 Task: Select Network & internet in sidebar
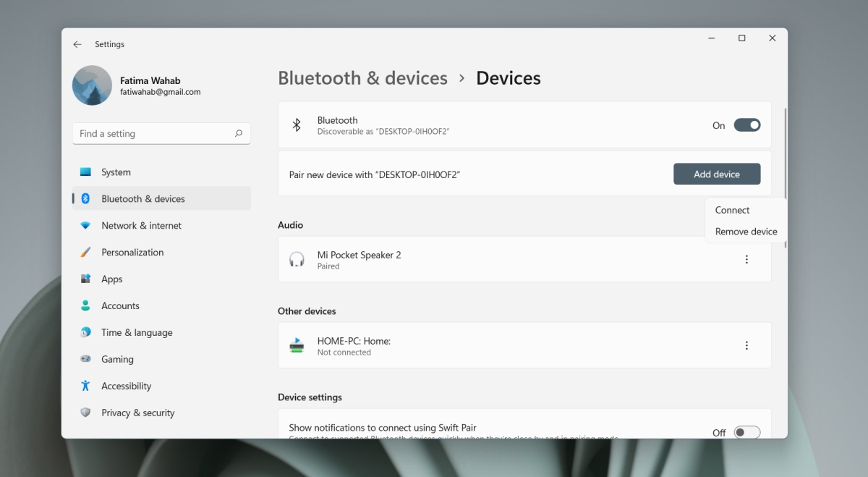tap(161, 225)
